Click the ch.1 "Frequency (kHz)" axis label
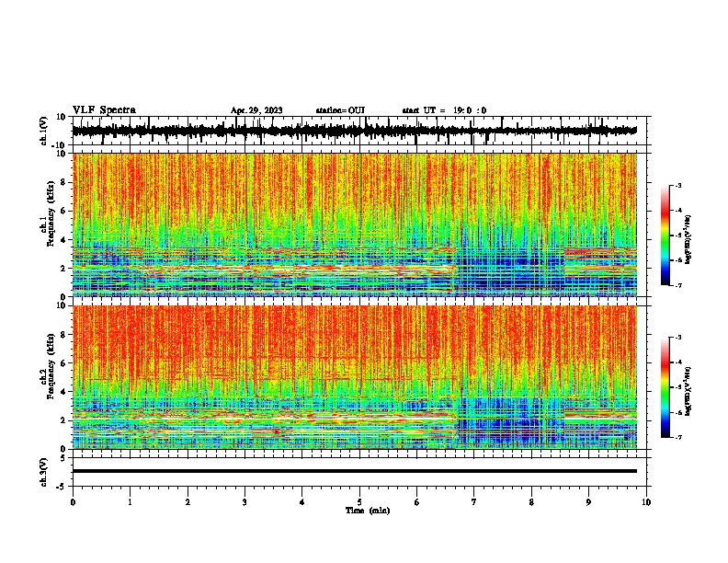This screenshot has width=728, height=563. click(x=51, y=213)
